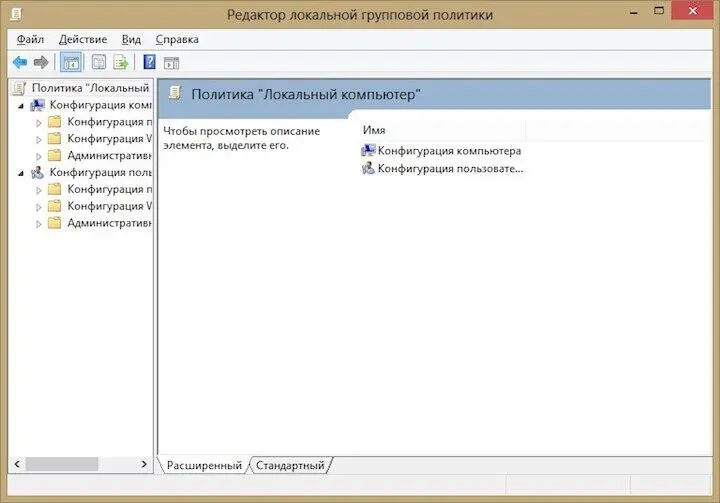720x503 pixels.
Task: Click the computer icon beside Конфигурация компьютера in list
Action: [x=368, y=150]
